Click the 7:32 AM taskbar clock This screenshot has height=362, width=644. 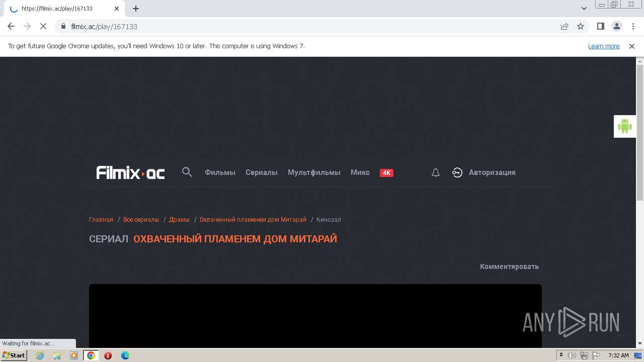pyautogui.click(x=618, y=355)
